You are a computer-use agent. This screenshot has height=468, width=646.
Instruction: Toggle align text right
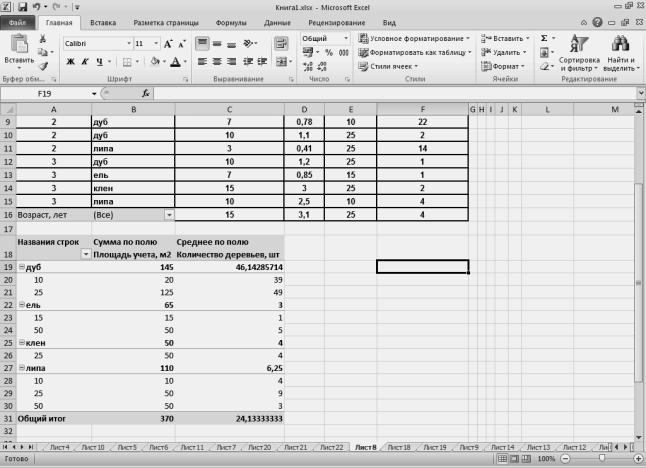pyautogui.click(x=232, y=62)
